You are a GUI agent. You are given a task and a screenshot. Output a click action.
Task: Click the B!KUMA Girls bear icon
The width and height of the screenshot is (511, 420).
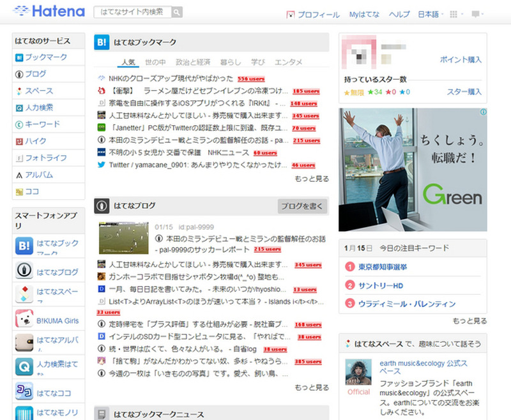point(24,319)
